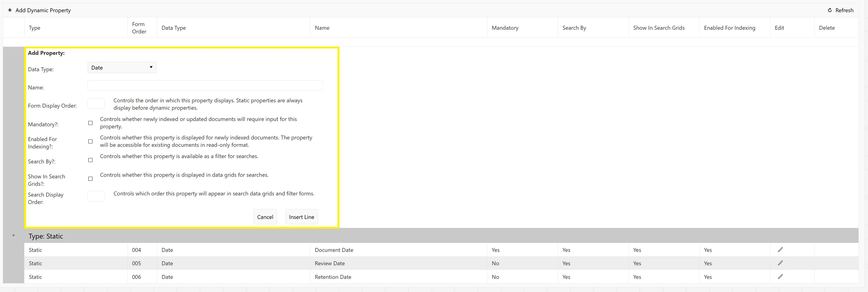Click the Search Display Order input box
The width and height of the screenshot is (868, 292).
tap(96, 196)
